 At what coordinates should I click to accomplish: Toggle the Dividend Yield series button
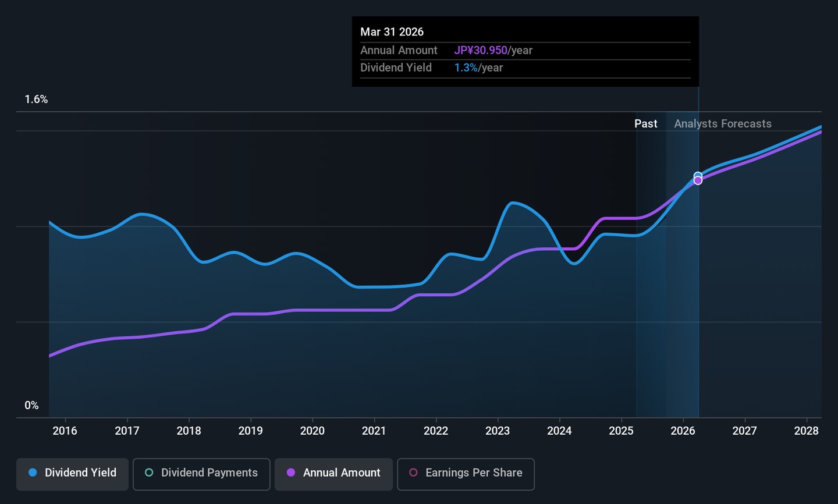pos(72,474)
